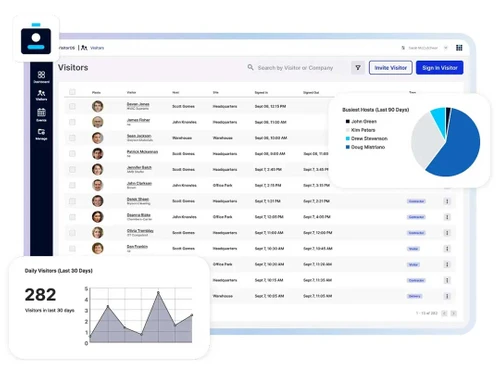Click the Sign in Visitor button
Viewport: 500px width, 375px height.
pyautogui.click(x=440, y=68)
